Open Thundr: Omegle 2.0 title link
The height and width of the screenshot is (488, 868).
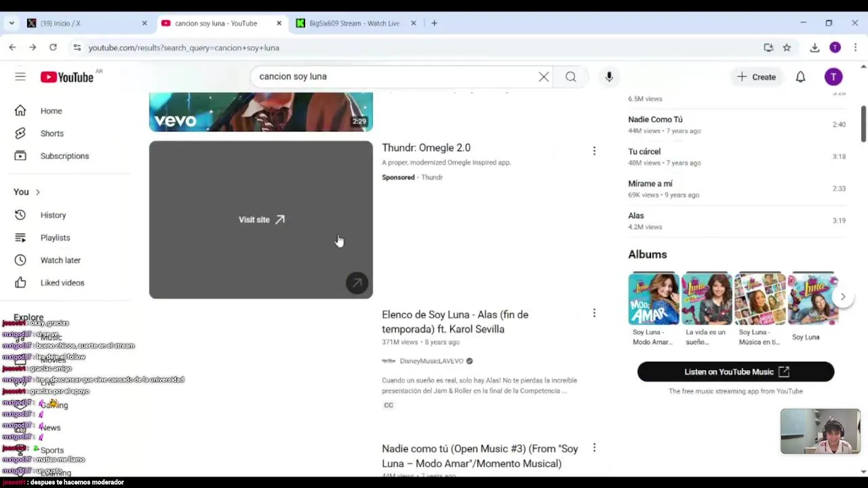coord(426,148)
